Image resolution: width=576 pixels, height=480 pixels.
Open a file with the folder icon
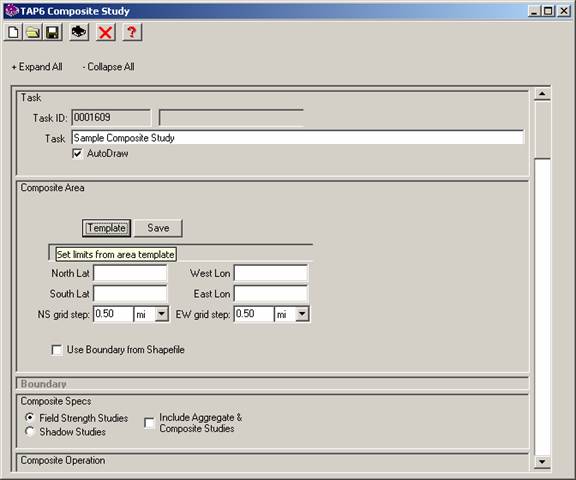pyautogui.click(x=33, y=32)
